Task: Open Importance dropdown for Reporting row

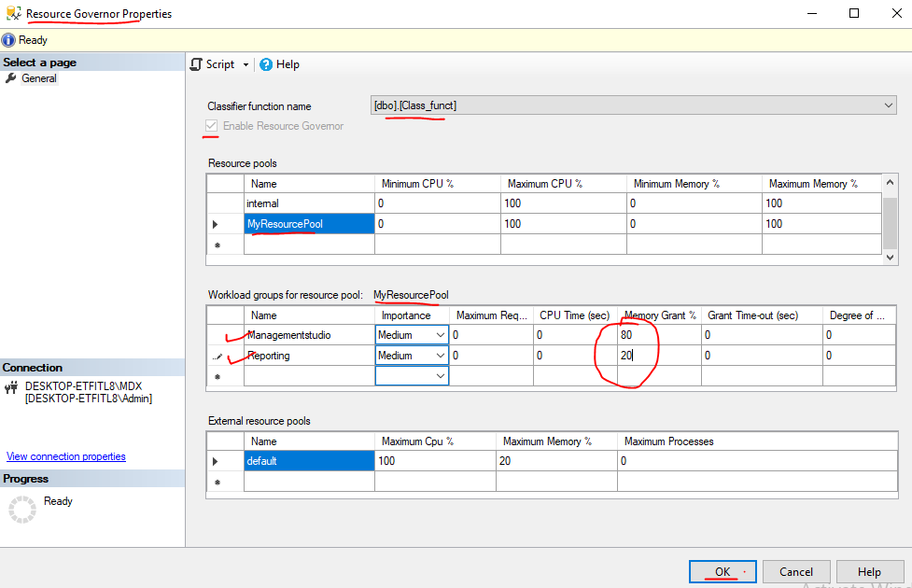Action: point(441,356)
